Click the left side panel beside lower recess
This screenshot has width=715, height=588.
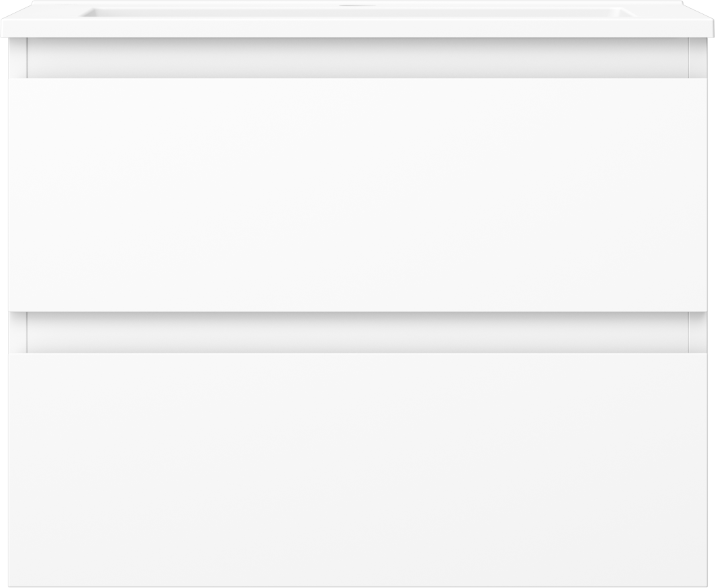(17, 332)
